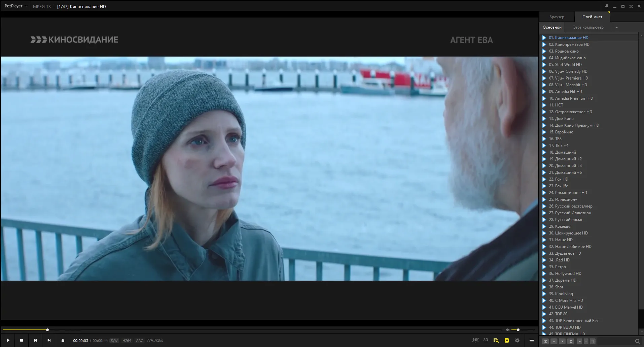This screenshot has height=347, width=644.
Task: Stop the video with the Stop button
Action: pos(22,340)
